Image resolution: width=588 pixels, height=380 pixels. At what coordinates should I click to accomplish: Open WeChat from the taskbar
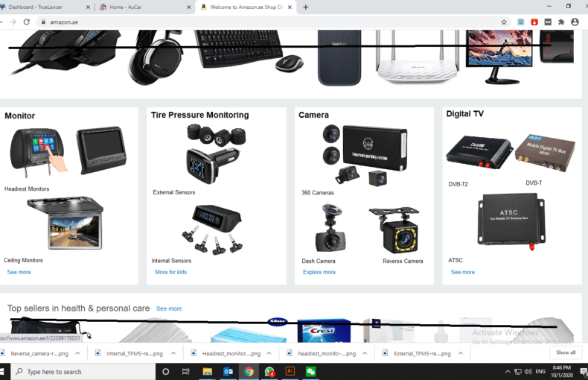tap(311, 372)
